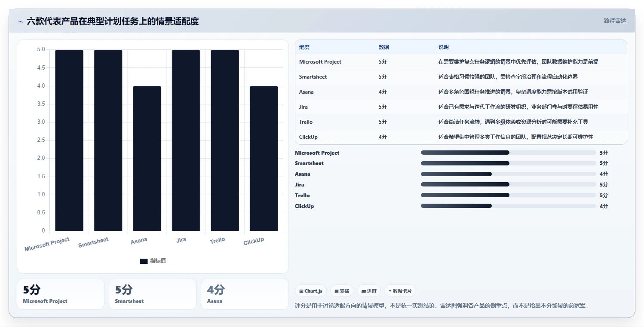Click the lightning icon beside the title

[x=20, y=21]
